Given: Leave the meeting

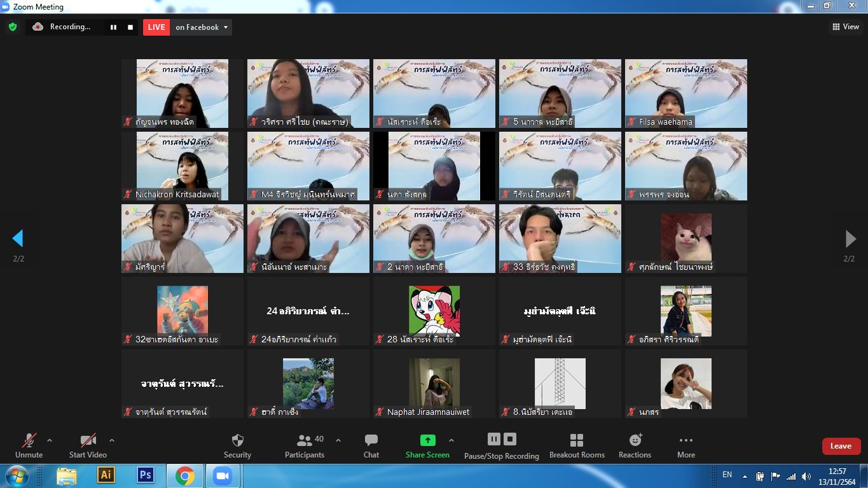Looking at the screenshot, I should [x=841, y=446].
